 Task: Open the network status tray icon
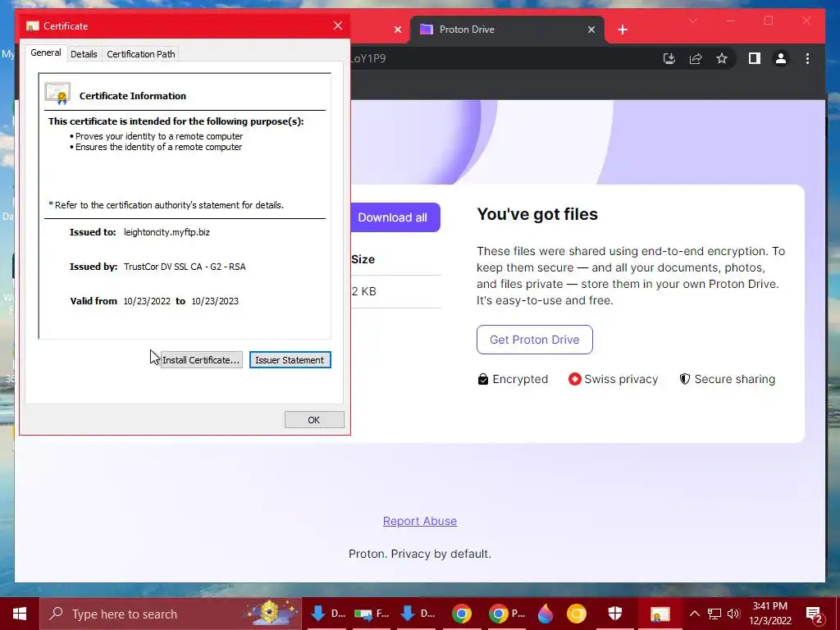(714, 614)
